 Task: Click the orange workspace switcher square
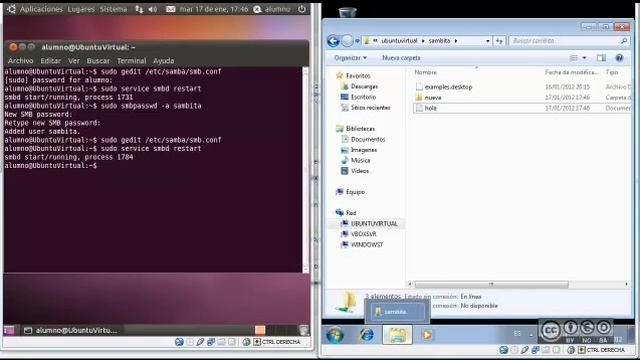click(260, 330)
